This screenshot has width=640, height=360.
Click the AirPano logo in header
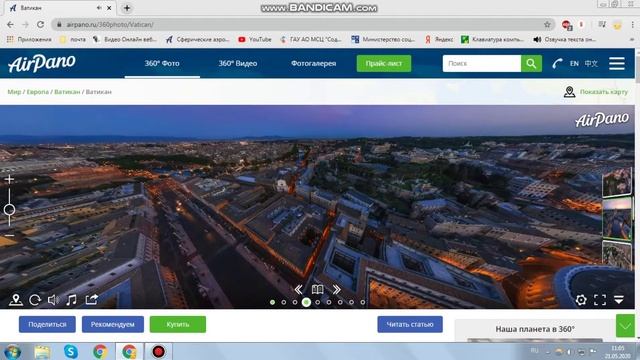(x=42, y=63)
